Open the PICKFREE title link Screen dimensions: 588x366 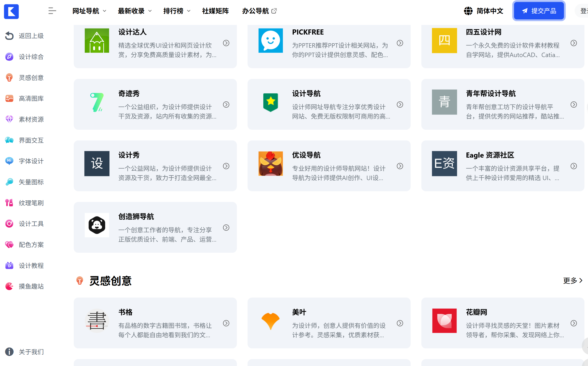pos(308,32)
